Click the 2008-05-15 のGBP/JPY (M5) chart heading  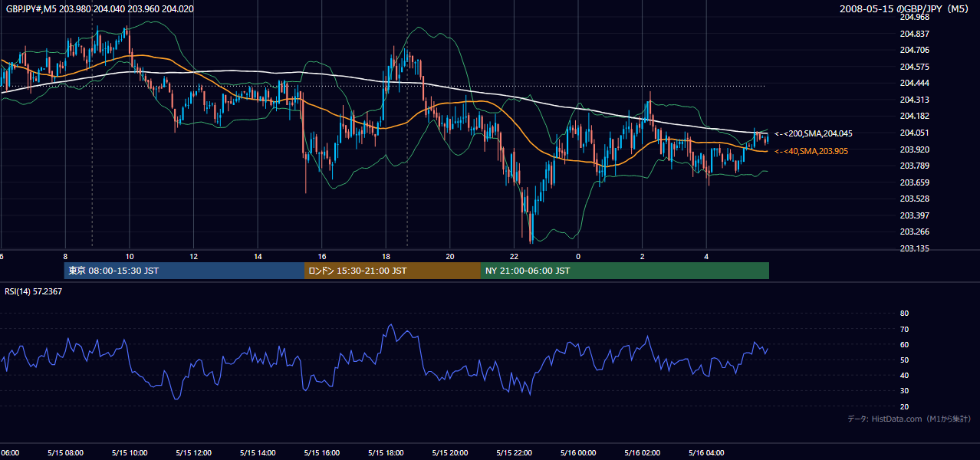(x=906, y=8)
